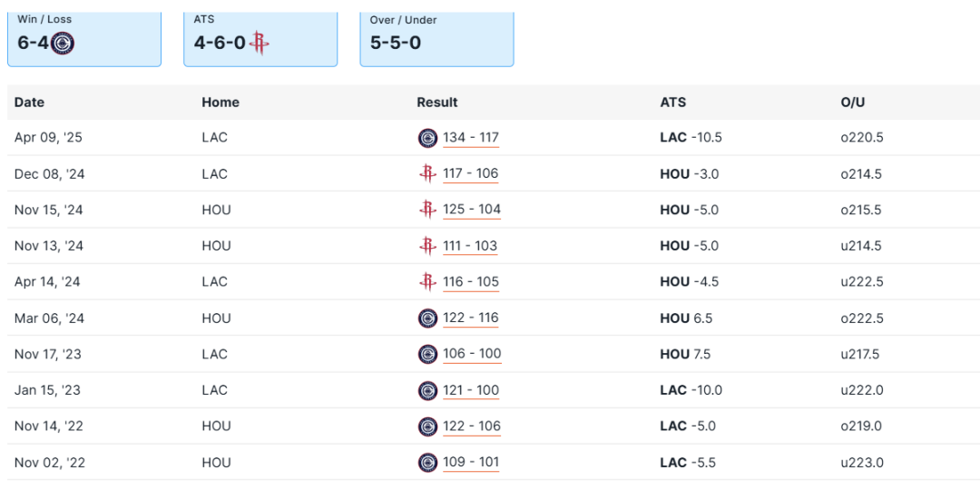Click Clippers logo beside 122 - 116 result

(427, 318)
